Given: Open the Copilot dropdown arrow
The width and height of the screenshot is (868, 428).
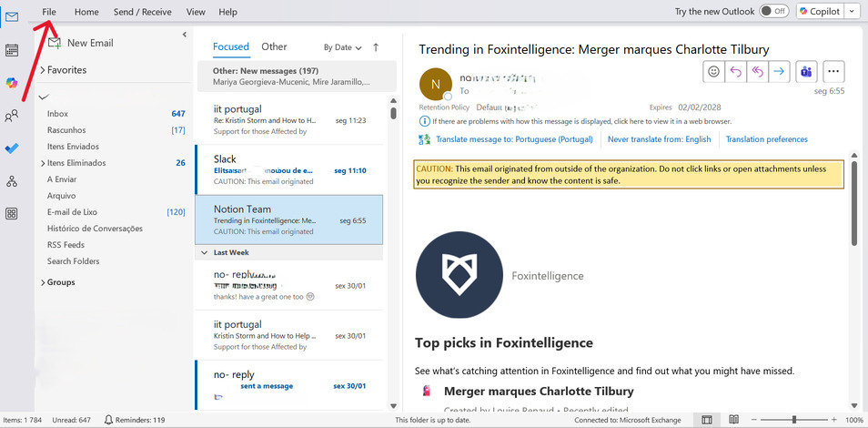Looking at the screenshot, I should coord(852,12).
